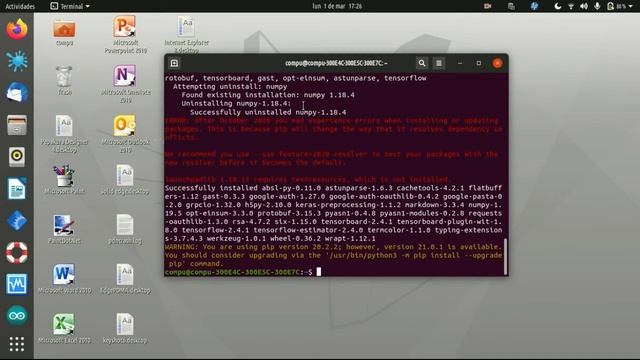Viewport: 640px width, 360px height.
Task: Open Internet Explorer desktop file
Action: (187, 35)
